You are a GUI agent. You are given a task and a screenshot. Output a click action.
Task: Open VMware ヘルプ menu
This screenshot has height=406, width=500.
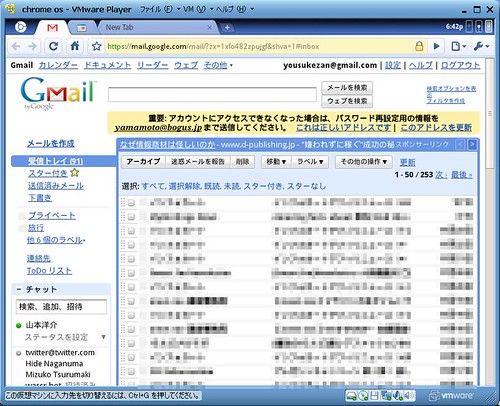tap(234, 9)
